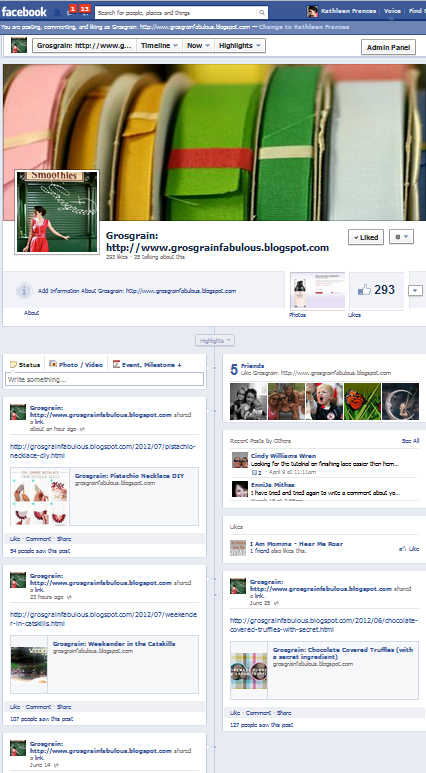Open the Chocolate Truffles post thumbnail

tap(249, 670)
